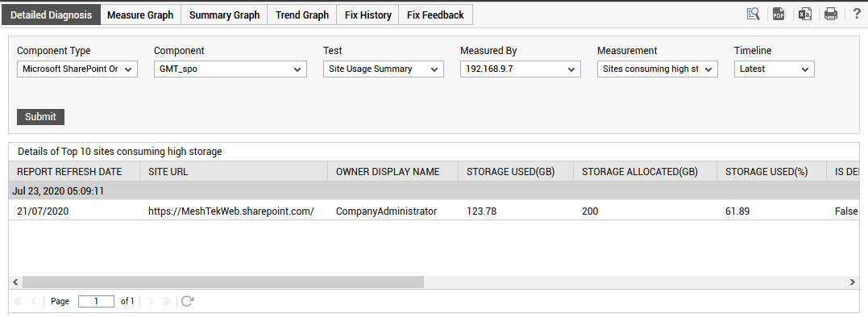Click the magnifier search icon in toolbar
The height and width of the screenshot is (318, 868).
753,15
